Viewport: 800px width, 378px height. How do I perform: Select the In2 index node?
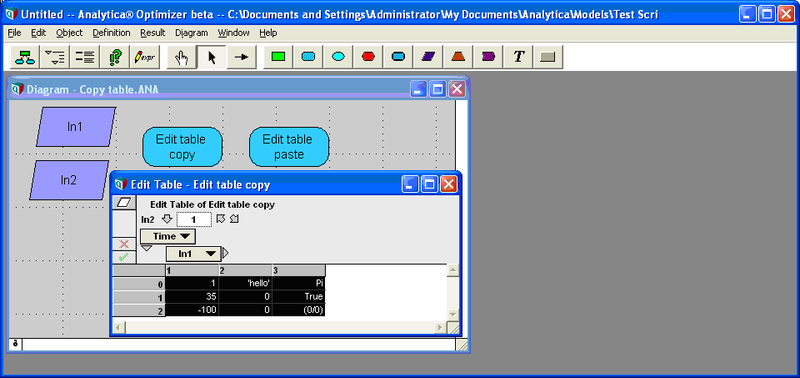[x=69, y=180]
